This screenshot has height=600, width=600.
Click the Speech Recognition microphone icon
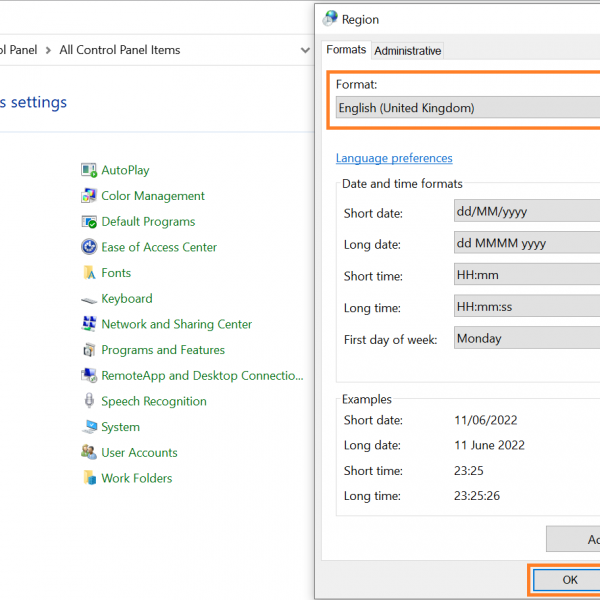[89, 402]
